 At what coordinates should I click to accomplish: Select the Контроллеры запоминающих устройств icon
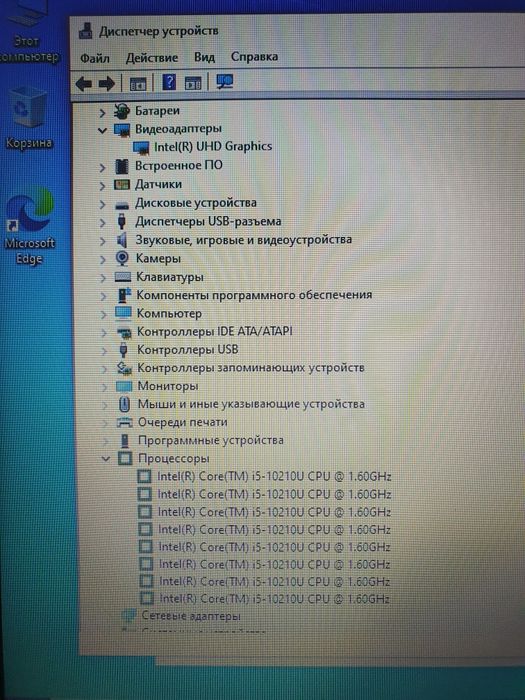pyautogui.click(x=124, y=368)
